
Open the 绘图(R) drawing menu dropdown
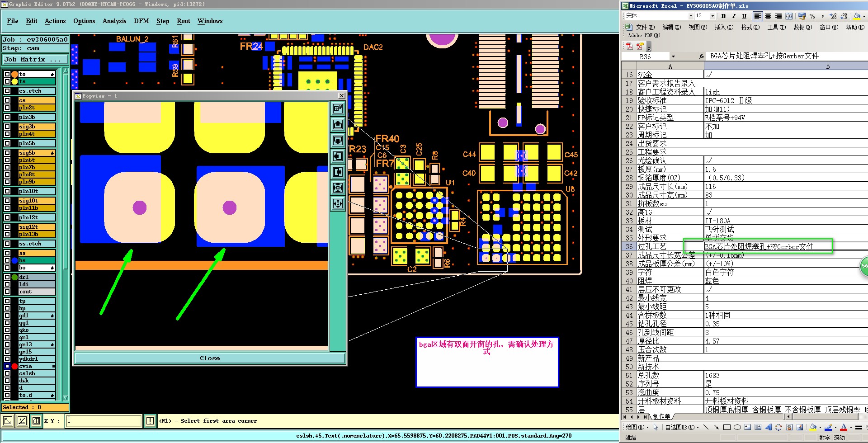(637, 427)
